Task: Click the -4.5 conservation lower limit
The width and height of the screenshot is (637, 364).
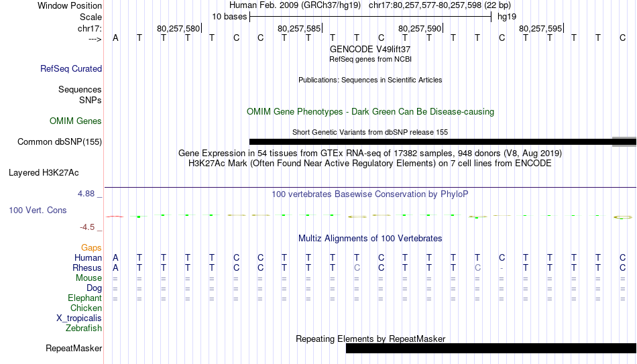Action: 87,227
